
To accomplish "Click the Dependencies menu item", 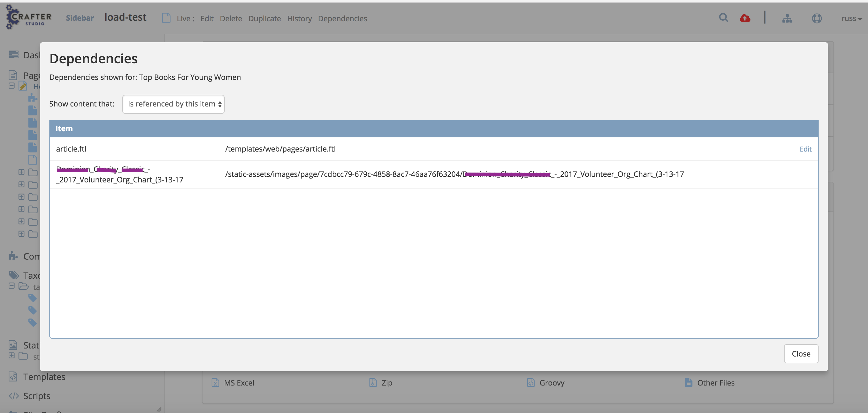I will 343,19.
